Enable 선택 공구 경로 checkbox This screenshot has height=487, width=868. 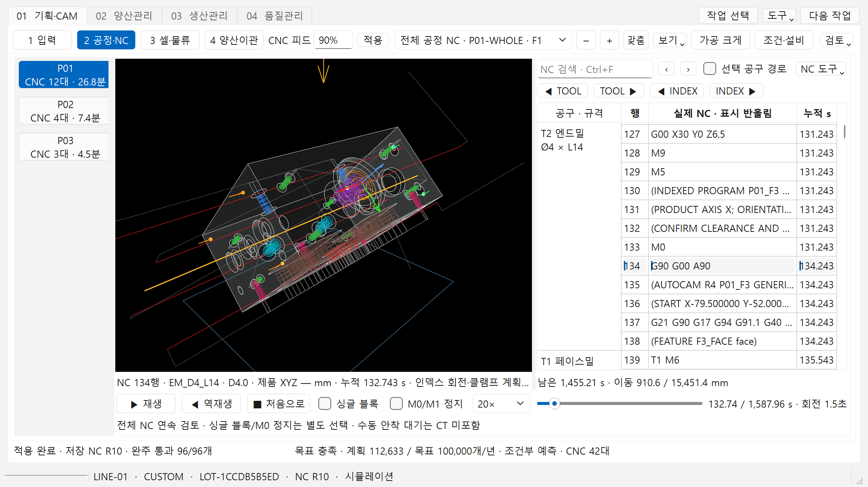710,69
